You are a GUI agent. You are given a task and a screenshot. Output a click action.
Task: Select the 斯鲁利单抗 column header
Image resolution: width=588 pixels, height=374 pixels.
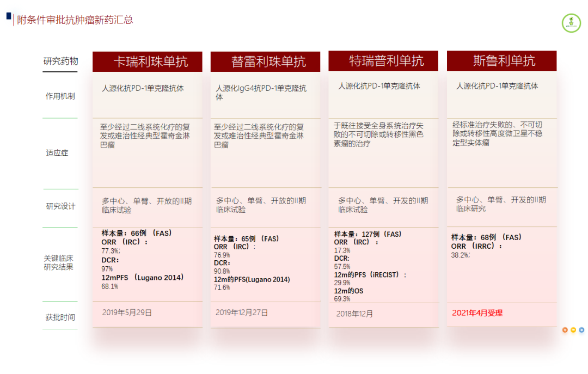point(501,60)
